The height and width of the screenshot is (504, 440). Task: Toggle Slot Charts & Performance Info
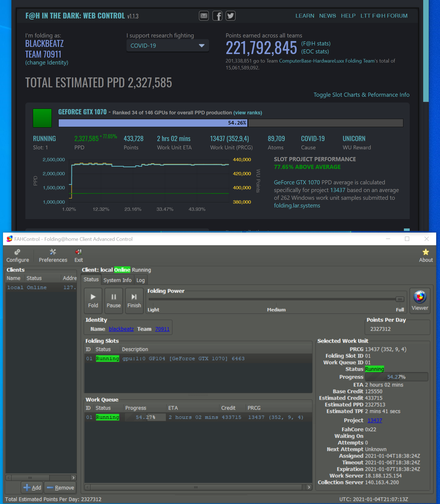point(361,95)
